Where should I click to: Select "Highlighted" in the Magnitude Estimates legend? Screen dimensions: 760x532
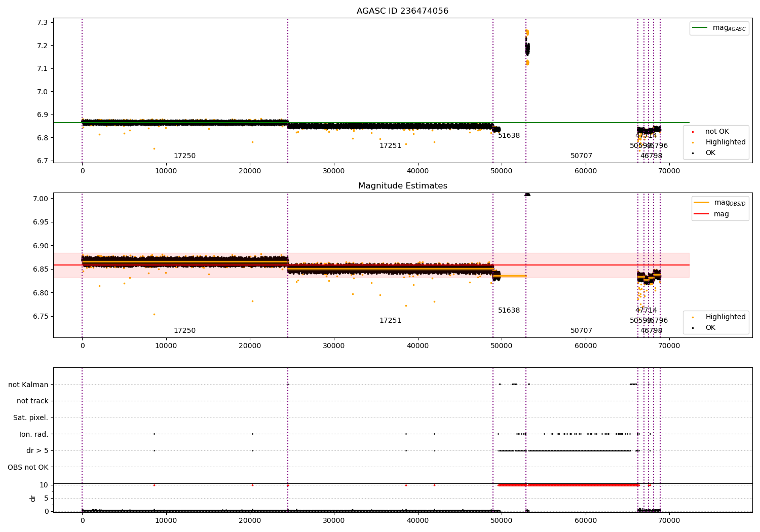(x=725, y=317)
